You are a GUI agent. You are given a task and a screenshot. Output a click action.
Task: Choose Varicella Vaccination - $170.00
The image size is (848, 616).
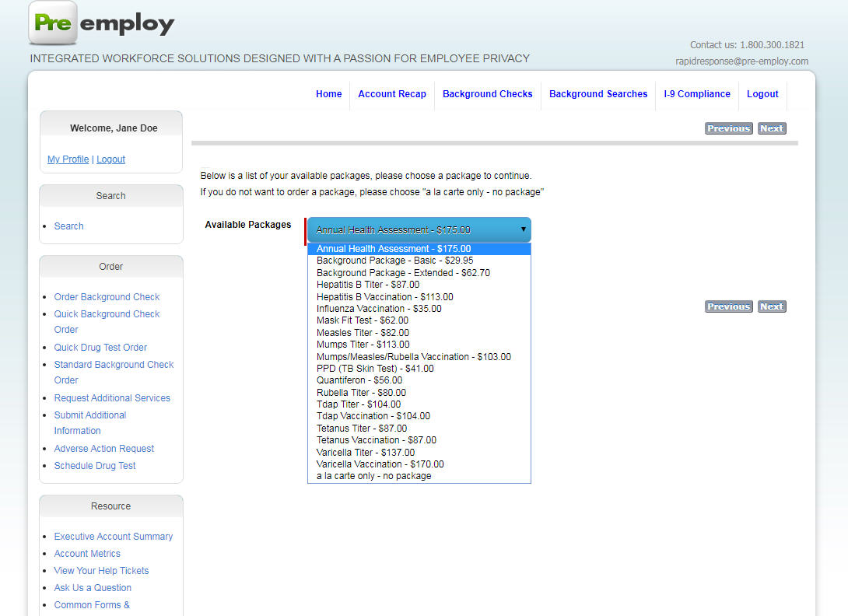point(380,464)
